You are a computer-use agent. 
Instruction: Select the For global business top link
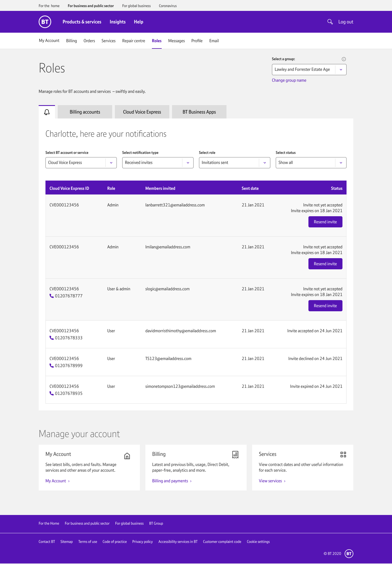click(x=136, y=6)
